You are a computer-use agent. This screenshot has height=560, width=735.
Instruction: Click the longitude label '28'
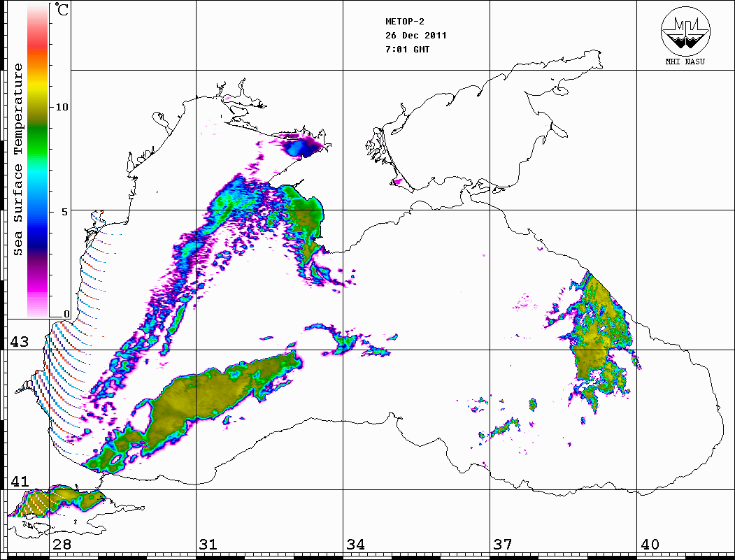coord(62,544)
